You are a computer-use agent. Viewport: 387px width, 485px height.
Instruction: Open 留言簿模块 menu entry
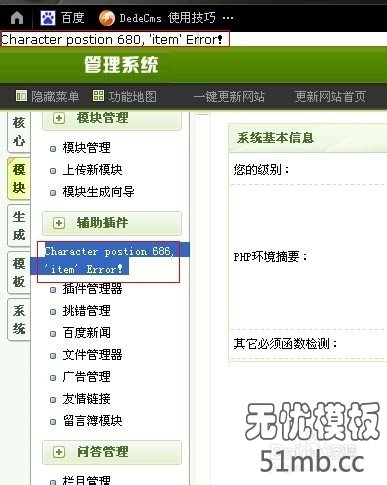click(x=92, y=421)
